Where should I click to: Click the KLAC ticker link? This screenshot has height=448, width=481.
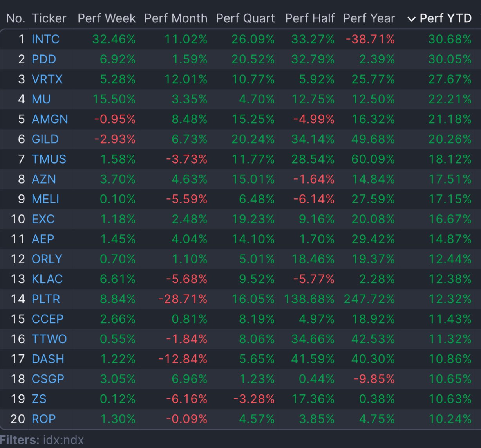click(x=47, y=279)
